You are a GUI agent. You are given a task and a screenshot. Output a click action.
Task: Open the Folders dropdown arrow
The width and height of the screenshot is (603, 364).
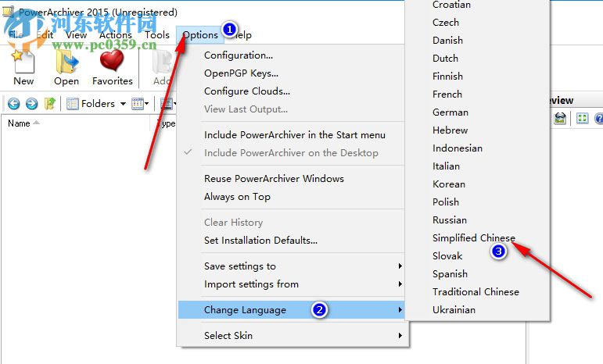coord(123,104)
